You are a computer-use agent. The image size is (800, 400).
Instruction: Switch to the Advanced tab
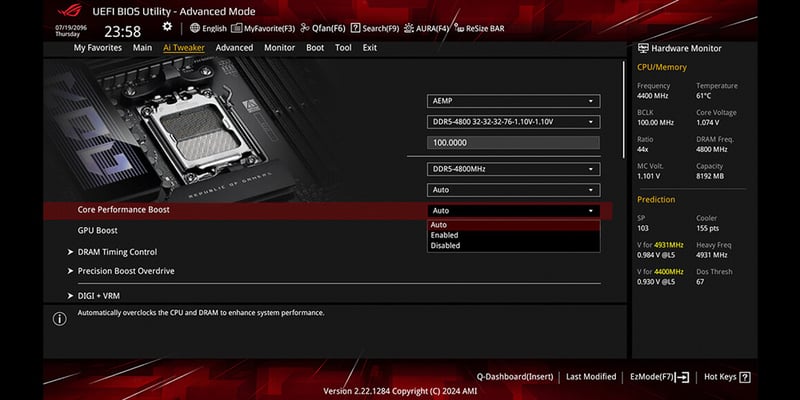pos(234,48)
